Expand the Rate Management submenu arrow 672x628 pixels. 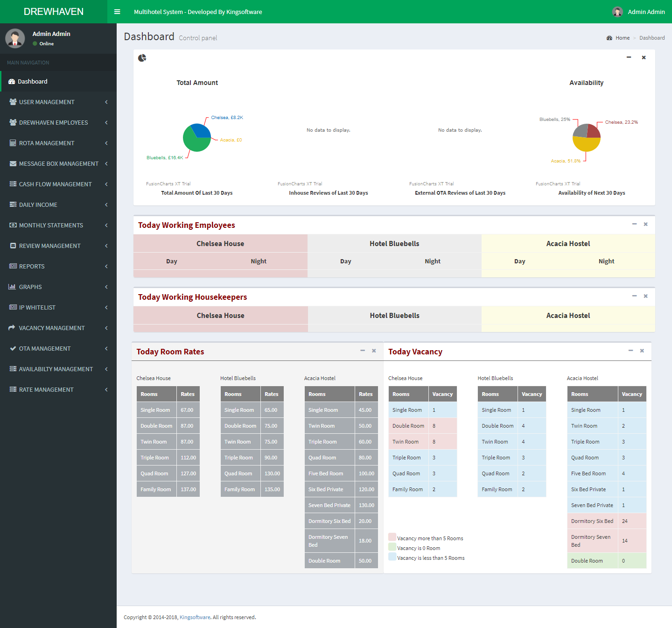click(106, 389)
